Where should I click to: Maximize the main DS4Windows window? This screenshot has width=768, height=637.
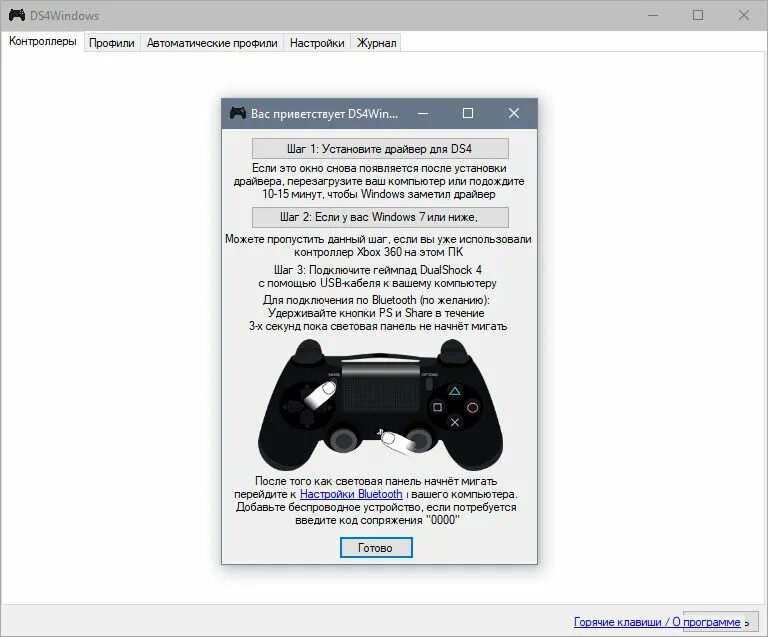coord(698,15)
